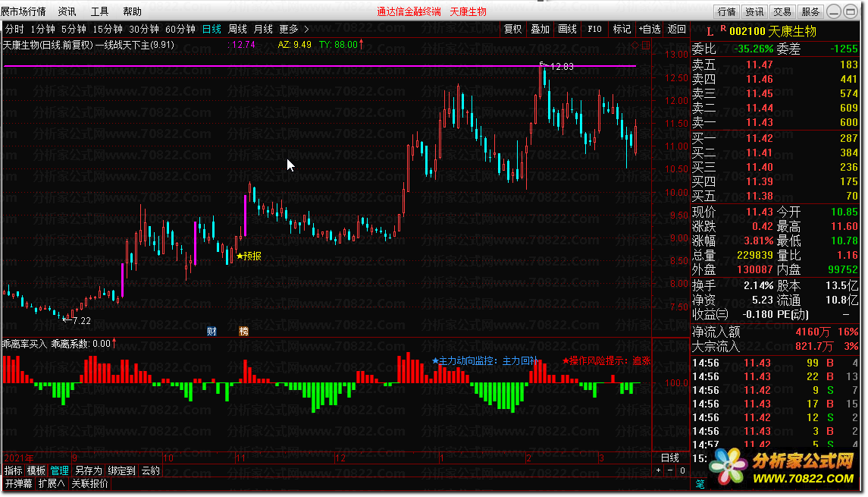Select the 1分钟 period
Screen dimensions: 868x497
click(x=42, y=30)
